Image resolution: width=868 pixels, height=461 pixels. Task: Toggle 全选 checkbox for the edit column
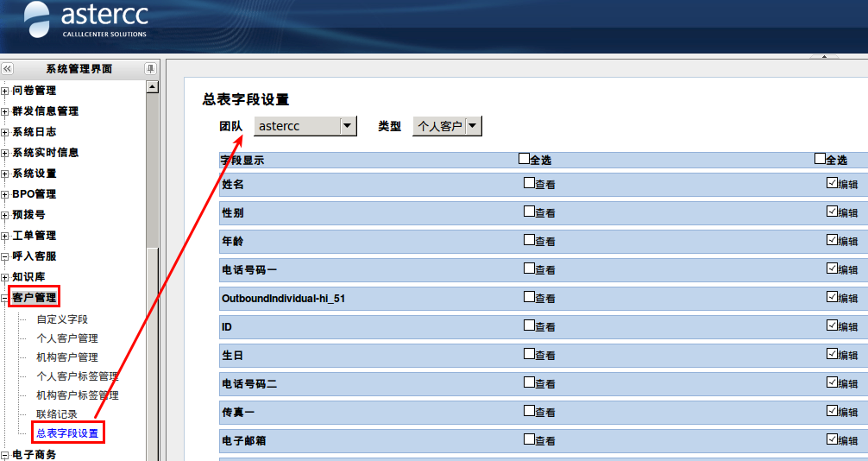[820, 159]
